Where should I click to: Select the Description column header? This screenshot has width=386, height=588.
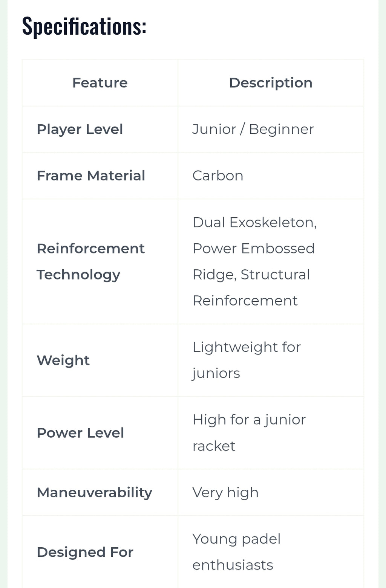pos(271,83)
